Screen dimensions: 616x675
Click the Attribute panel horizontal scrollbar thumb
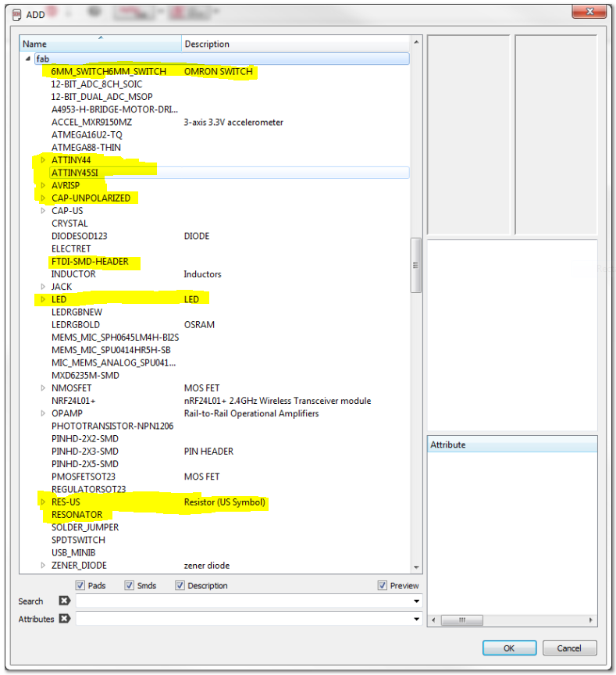(x=462, y=620)
